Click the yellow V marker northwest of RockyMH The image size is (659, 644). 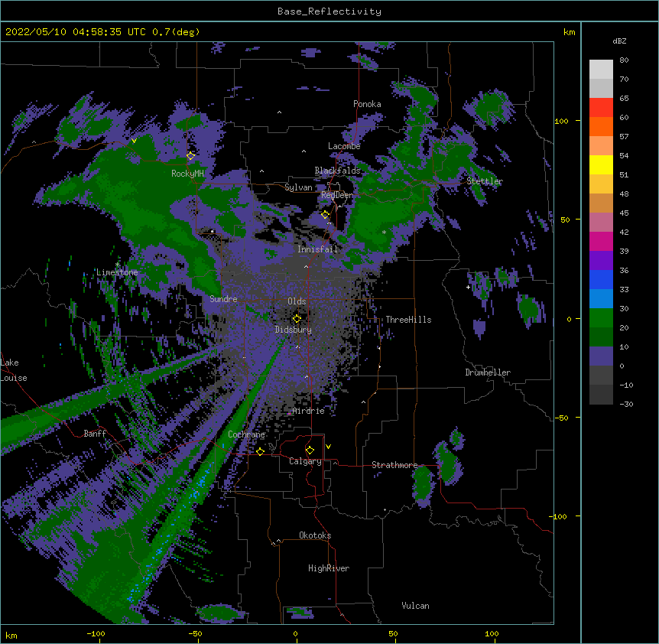134,141
